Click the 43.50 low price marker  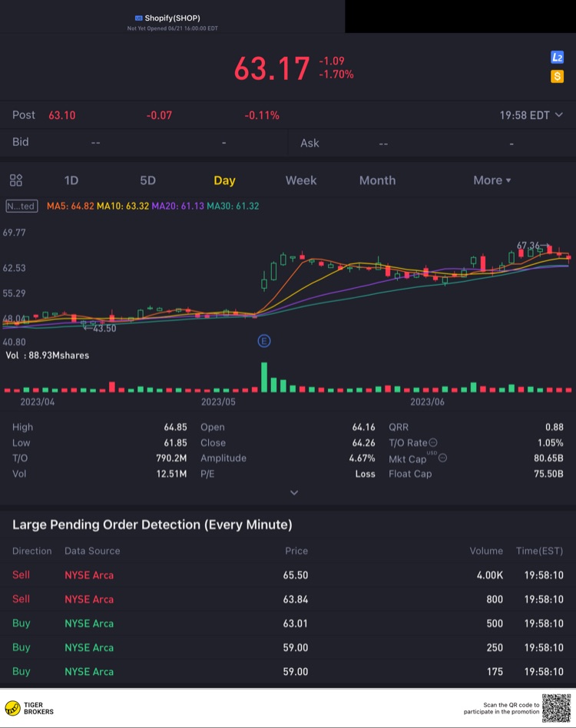pyautogui.click(x=100, y=328)
